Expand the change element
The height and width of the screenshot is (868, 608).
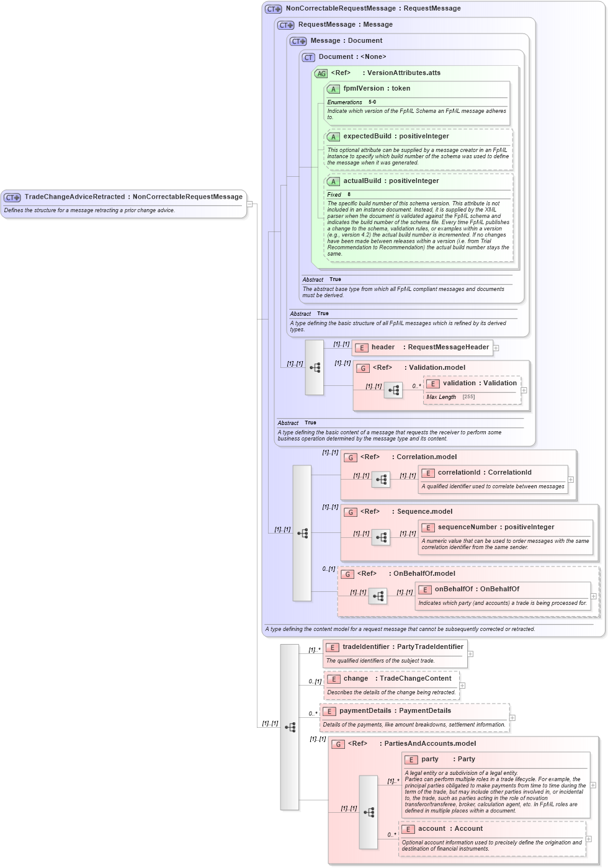pos(463,686)
